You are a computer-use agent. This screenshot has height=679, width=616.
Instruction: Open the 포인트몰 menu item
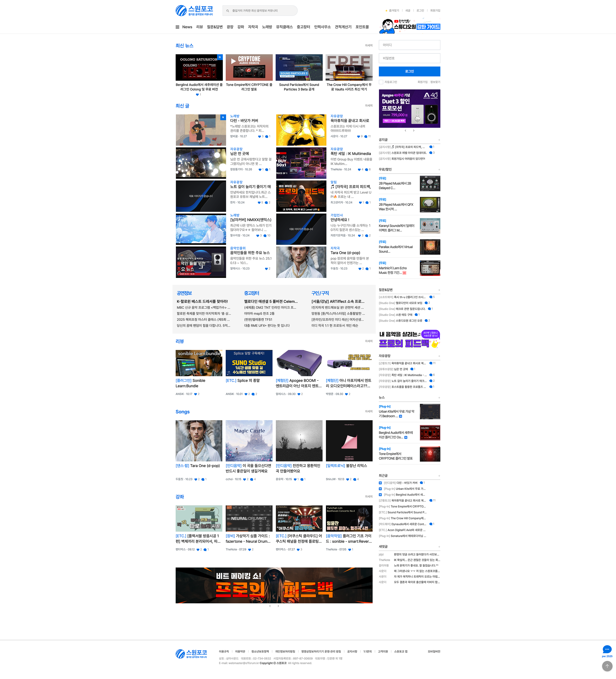[x=362, y=27]
